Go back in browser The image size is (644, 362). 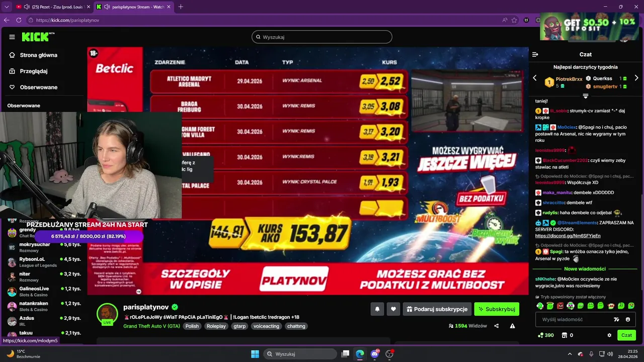coord(7,20)
